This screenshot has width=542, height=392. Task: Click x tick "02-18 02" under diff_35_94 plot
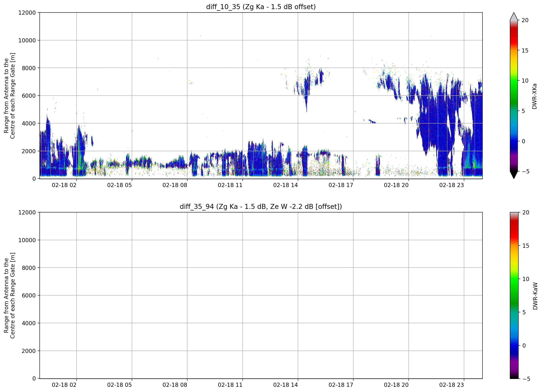point(64,385)
